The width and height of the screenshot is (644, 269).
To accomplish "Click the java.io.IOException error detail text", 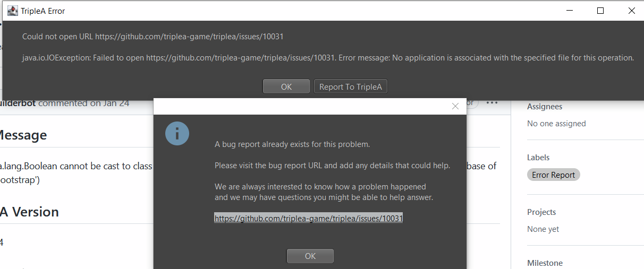I will click(x=328, y=58).
